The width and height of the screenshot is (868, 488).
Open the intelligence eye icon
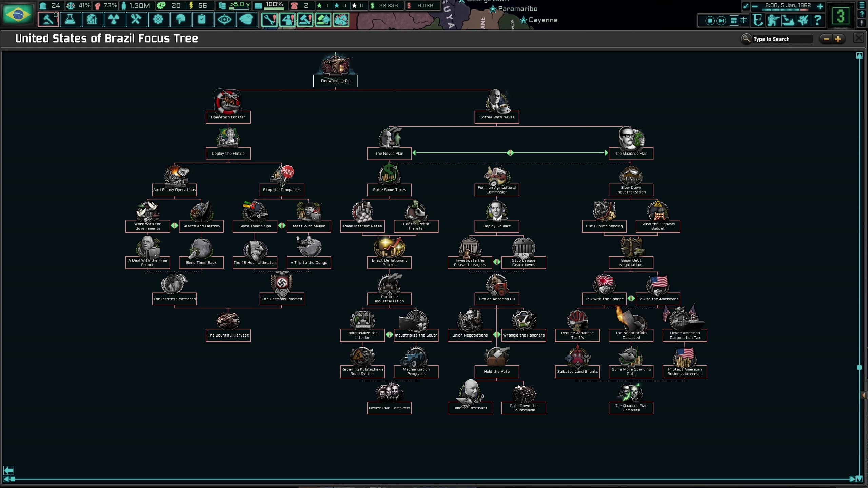[224, 19]
